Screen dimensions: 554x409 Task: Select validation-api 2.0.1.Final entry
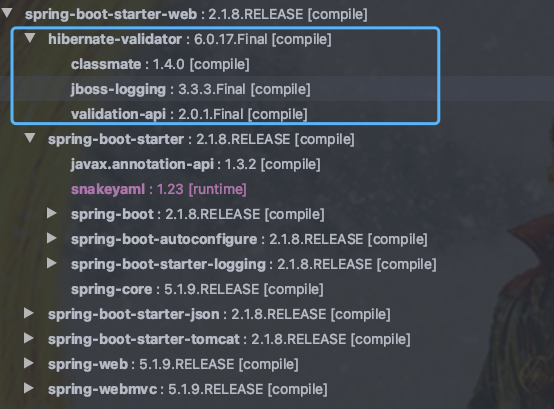(189, 114)
